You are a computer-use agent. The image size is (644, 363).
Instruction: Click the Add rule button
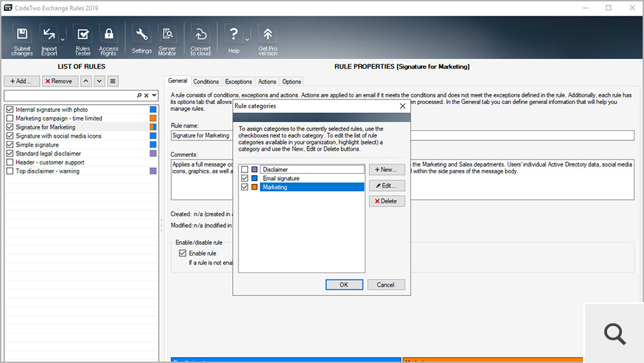pyautogui.click(x=22, y=82)
